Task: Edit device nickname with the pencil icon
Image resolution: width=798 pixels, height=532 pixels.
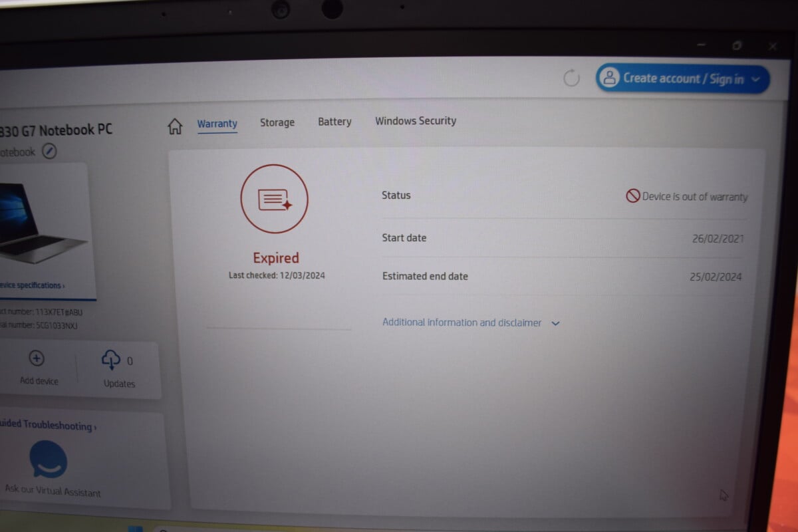Action: [49, 152]
